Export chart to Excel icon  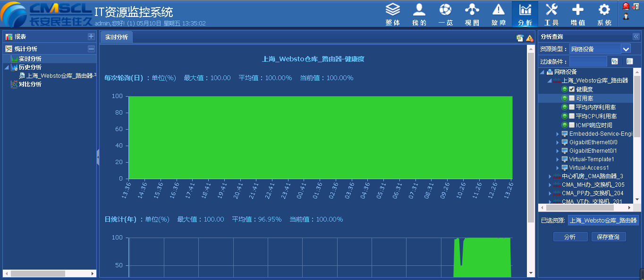pos(520,38)
